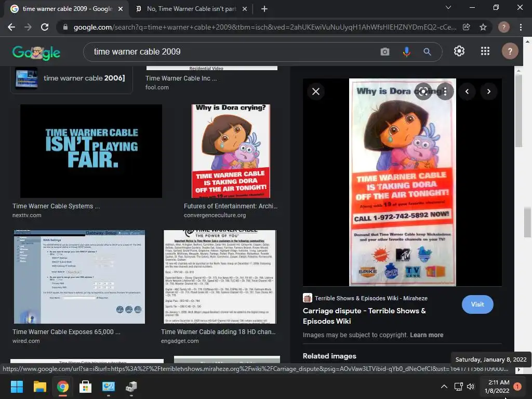Viewport: 532px width, 399px height.
Task: Click Time Warner Cable Exposes 65,000 caption
Action: (66, 332)
